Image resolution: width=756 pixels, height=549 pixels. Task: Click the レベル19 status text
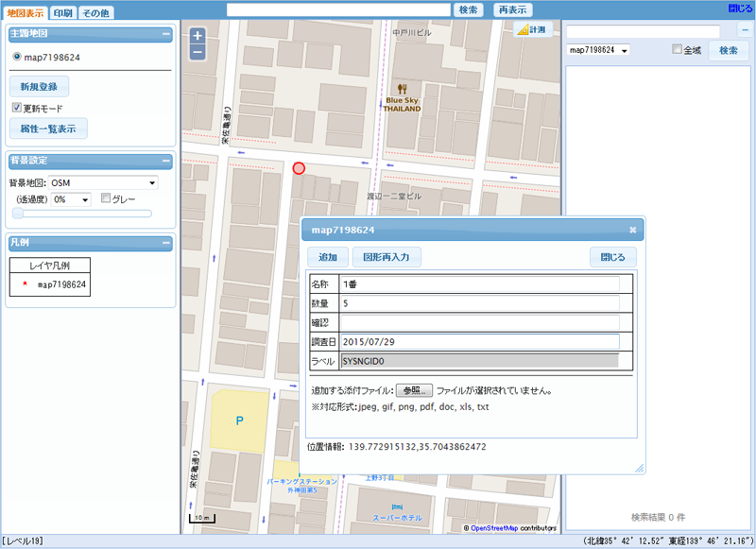click(x=23, y=541)
